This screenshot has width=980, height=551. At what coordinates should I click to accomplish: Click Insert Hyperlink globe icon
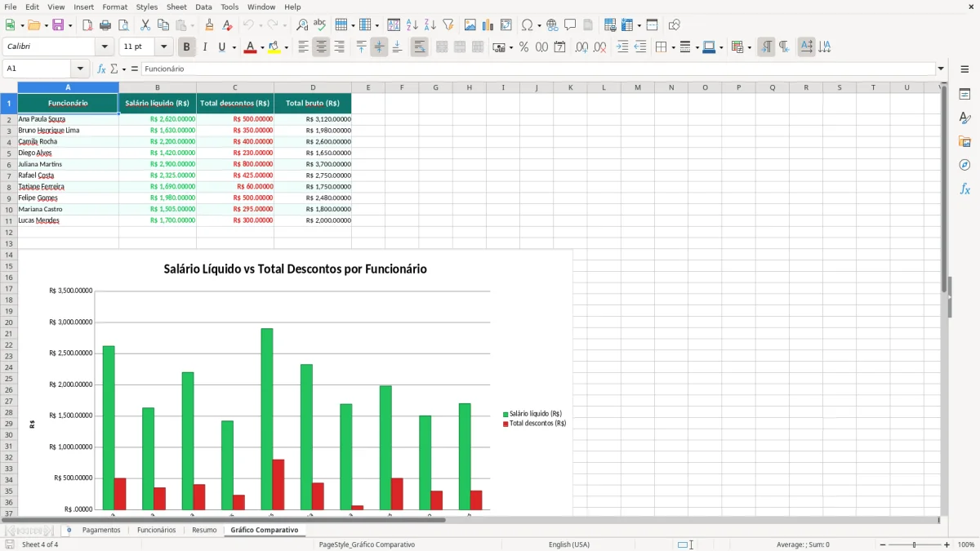tap(552, 25)
